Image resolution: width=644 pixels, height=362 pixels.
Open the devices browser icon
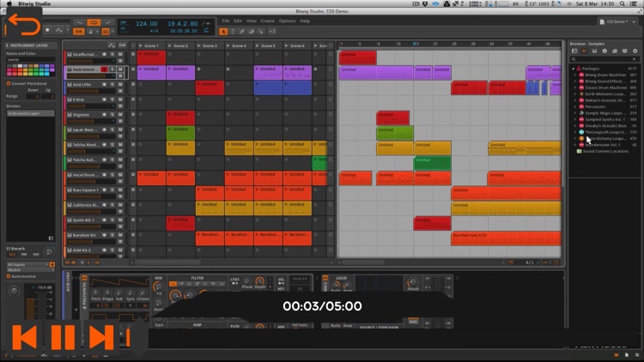(574, 51)
